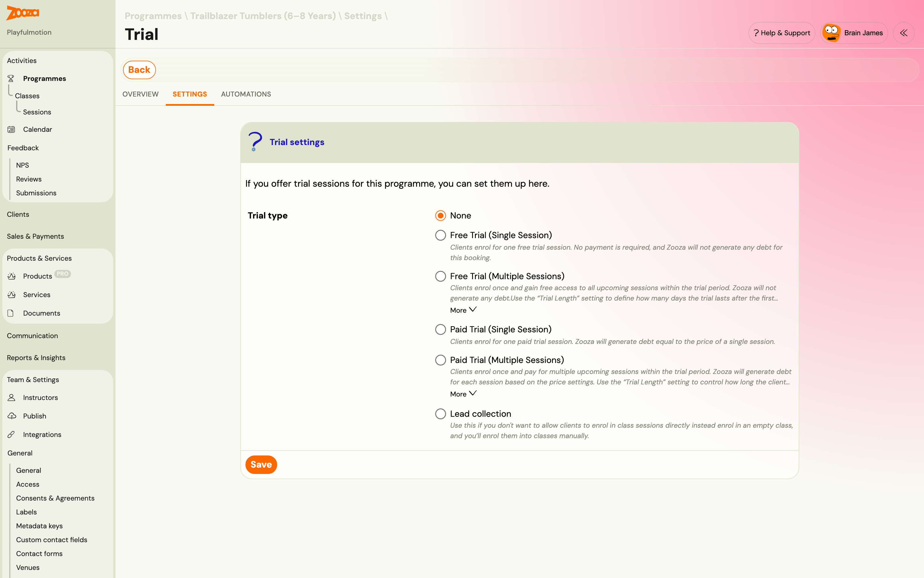Open the Overview tab
Image resolution: width=924 pixels, height=578 pixels.
tap(141, 94)
